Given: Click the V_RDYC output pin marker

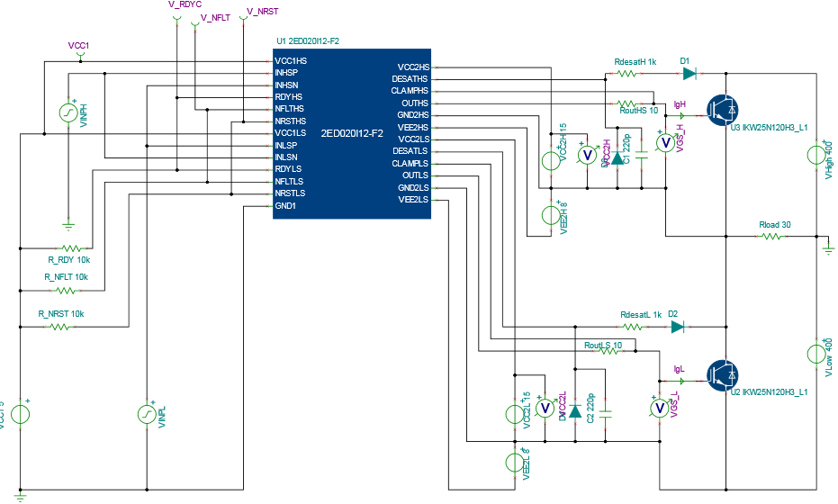Looking at the screenshot, I should [176, 19].
